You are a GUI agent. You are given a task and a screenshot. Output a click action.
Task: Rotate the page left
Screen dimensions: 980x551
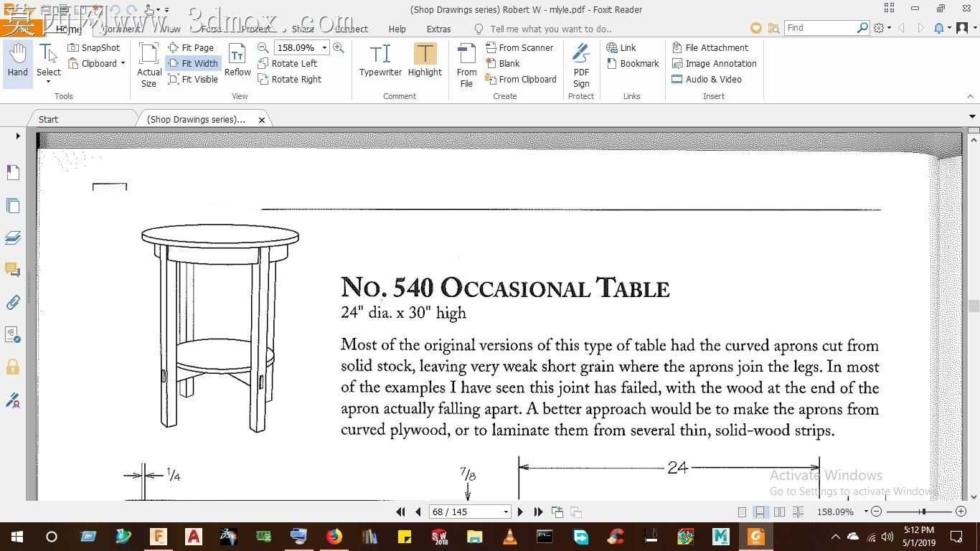(288, 63)
